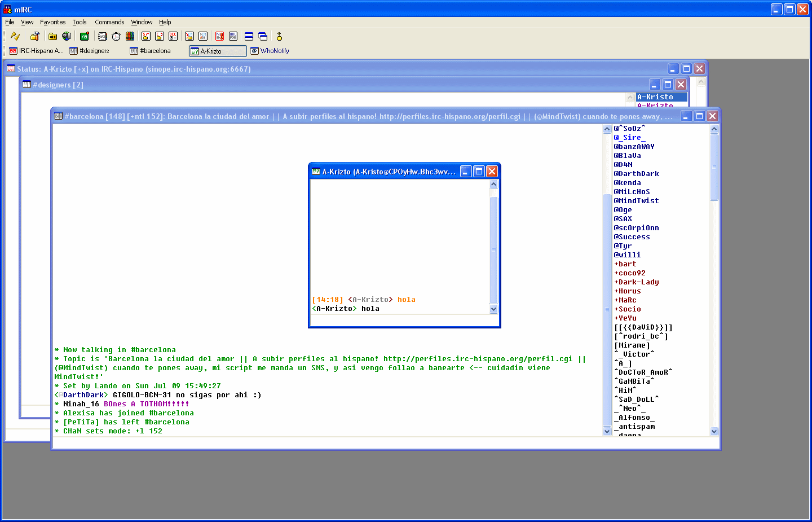Click the Tile windows toolbar icon

click(x=249, y=36)
